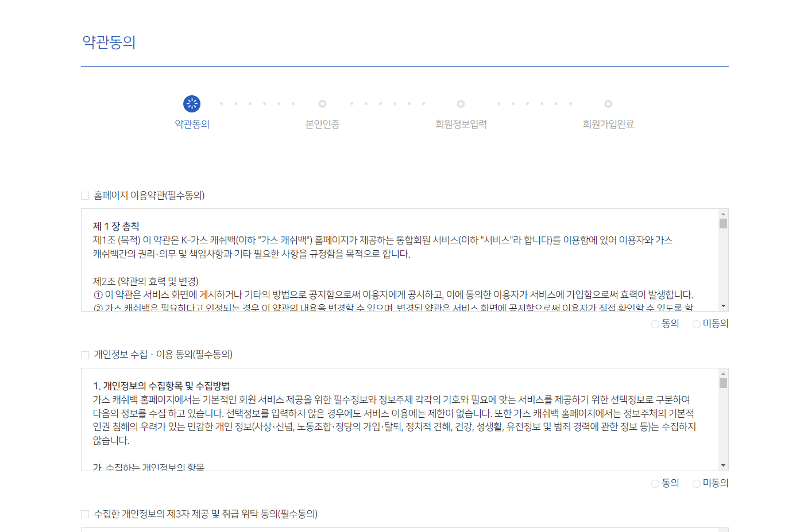
Task: Check the 제3자 제공 및 취급 위탁 동의 checkbox
Action: pyautogui.click(x=84, y=515)
